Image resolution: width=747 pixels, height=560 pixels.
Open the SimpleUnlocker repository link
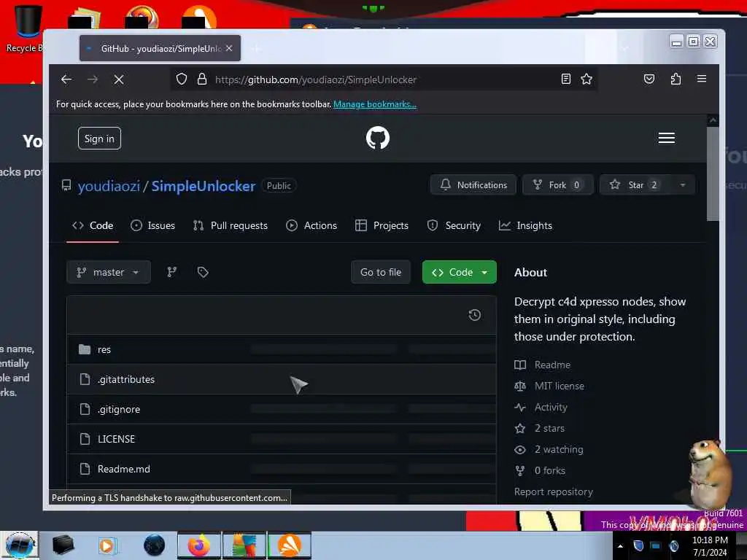click(x=204, y=186)
